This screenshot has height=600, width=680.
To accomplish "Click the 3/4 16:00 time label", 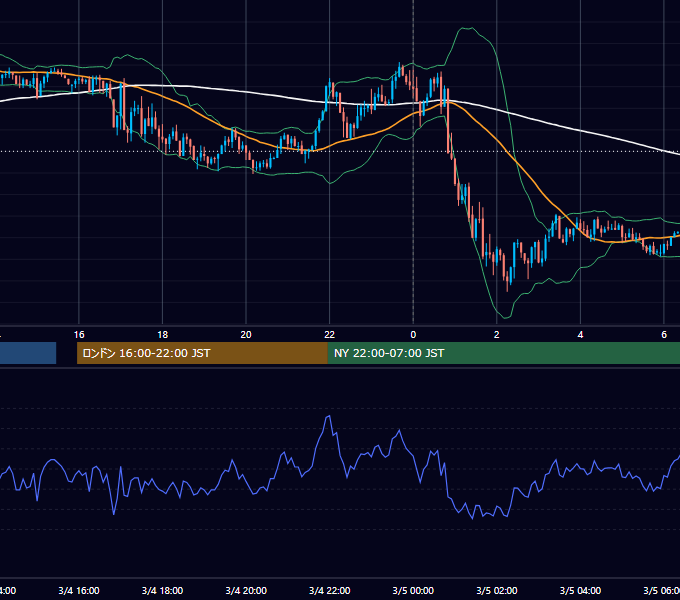I will tap(79, 590).
